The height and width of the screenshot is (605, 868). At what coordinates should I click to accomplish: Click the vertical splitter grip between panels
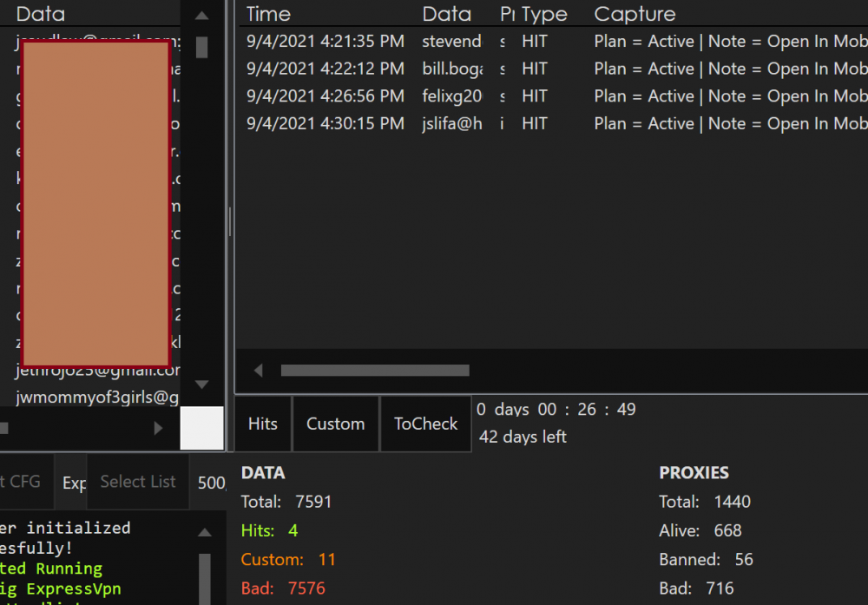(x=230, y=221)
